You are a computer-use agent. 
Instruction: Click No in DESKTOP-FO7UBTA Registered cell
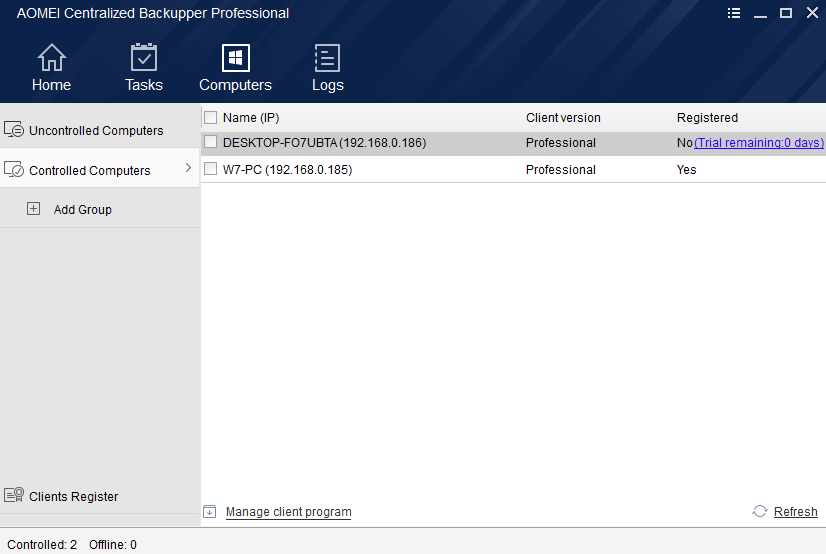[685, 143]
